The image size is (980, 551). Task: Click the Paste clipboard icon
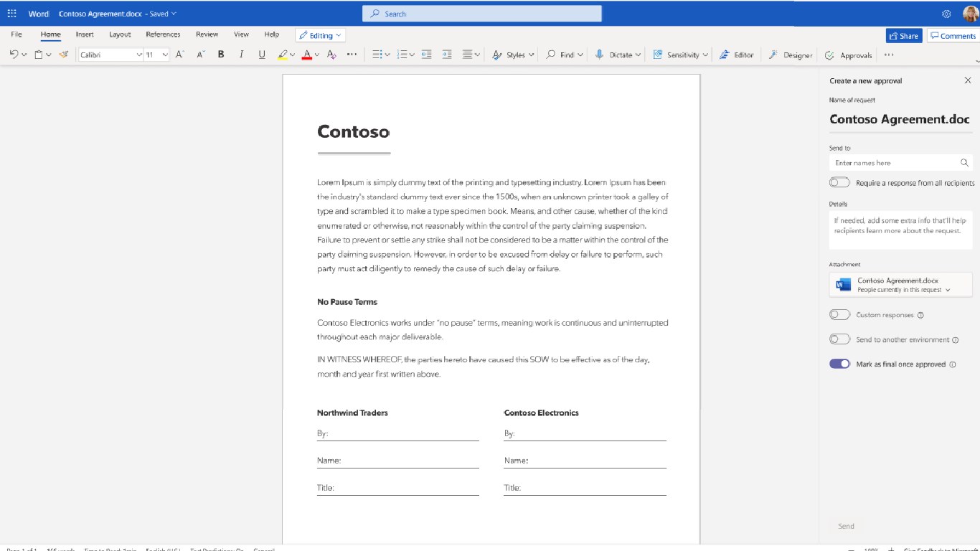pos(39,55)
